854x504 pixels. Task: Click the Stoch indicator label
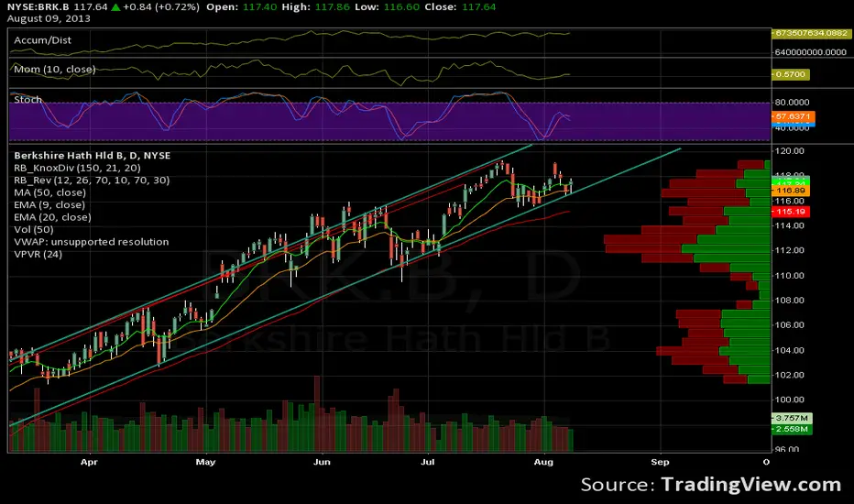pyautogui.click(x=27, y=100)
